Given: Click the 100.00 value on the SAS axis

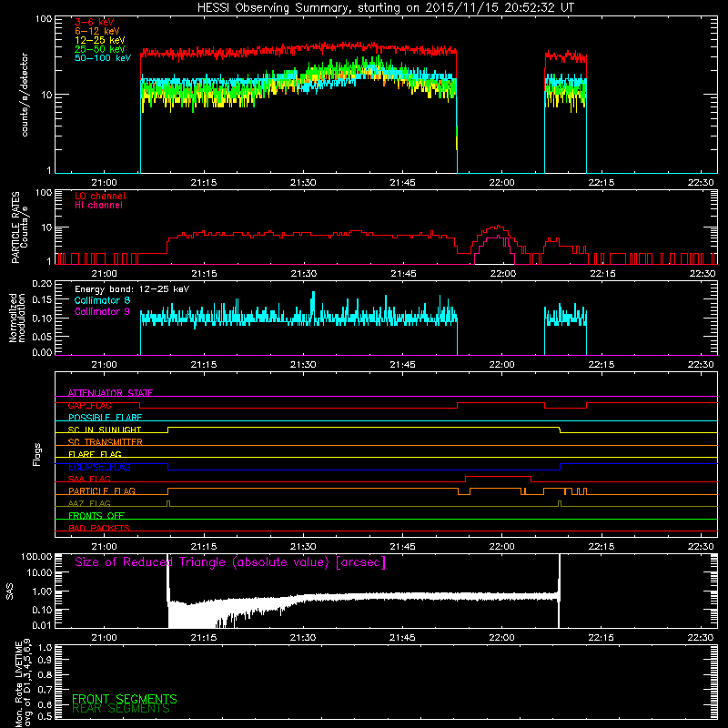Looking at the screenshot, I should click(36, 556).
